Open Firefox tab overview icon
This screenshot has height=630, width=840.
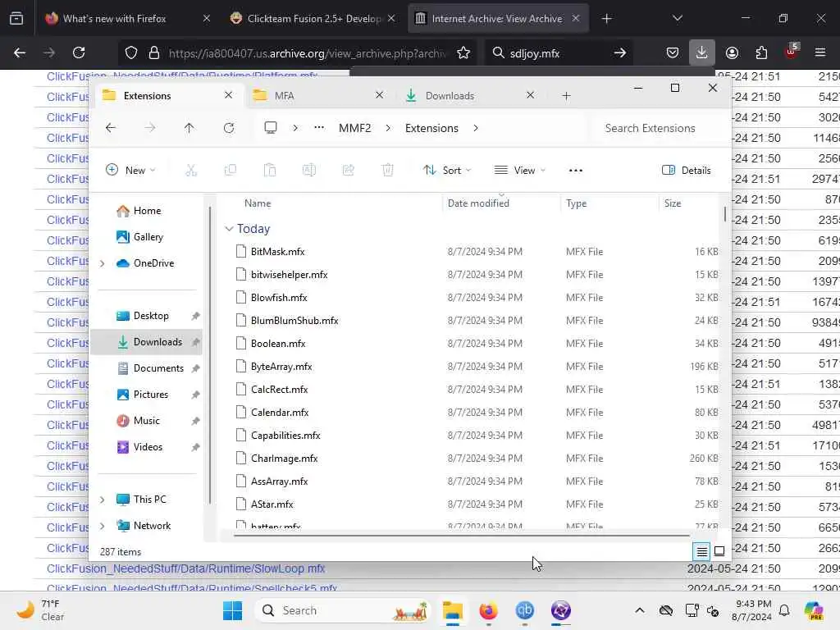(x=16, y=18)
